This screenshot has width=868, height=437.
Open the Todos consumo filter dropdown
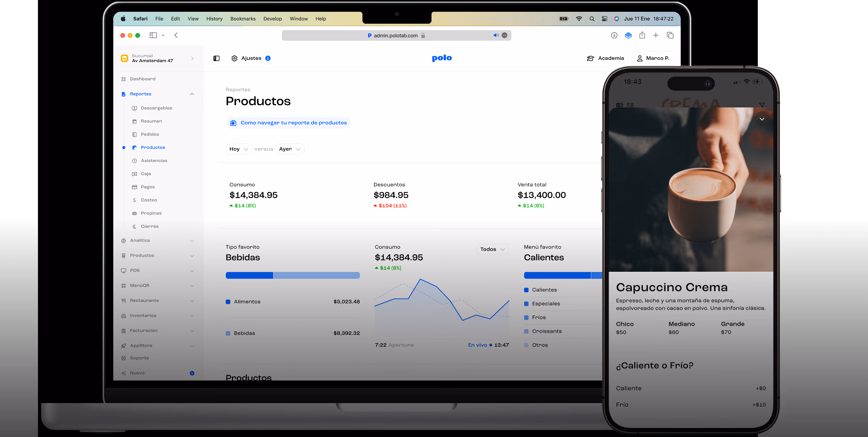point(492,249)
